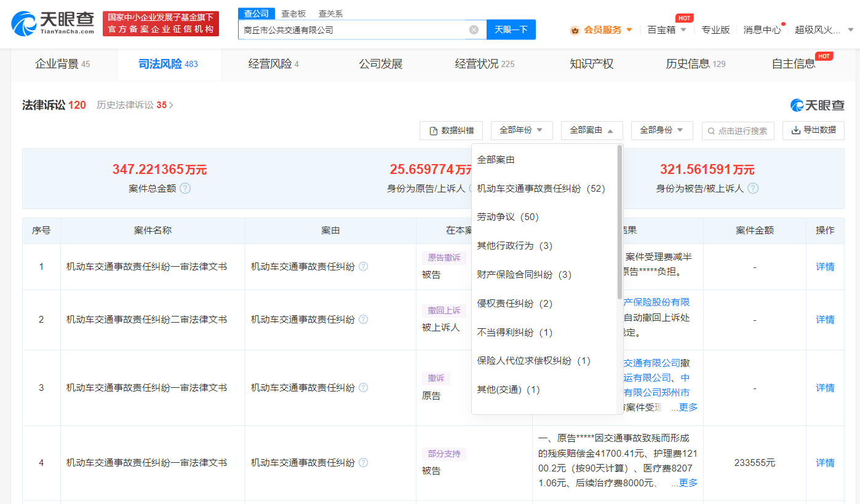Open the 知识产权 tab
The image size is (860, 504).
coord(591,63)
